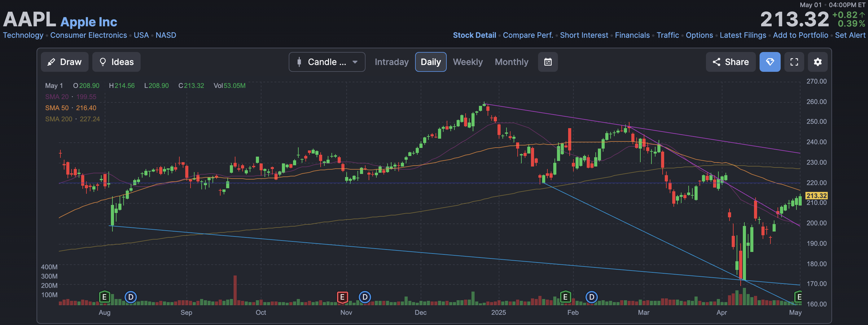The width and height of the screenshot is (868, 325).
Task: Select the Daily timeframe
Action: [x=431, y=62]
